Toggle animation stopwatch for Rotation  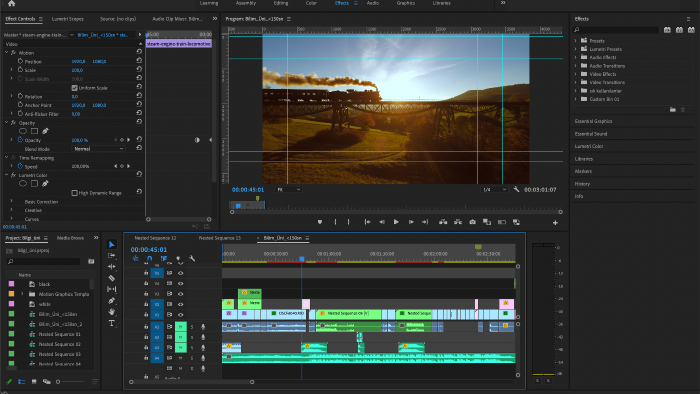point(20,96)
